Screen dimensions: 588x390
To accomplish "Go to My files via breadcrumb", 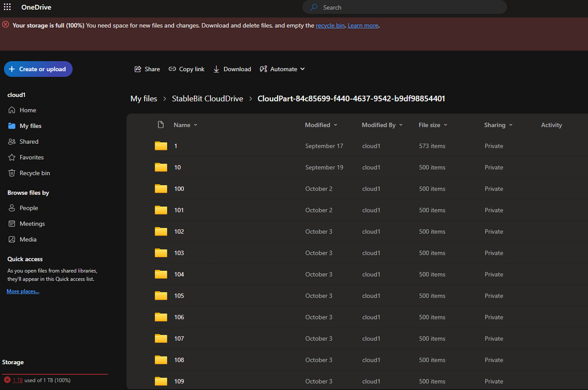I will click(143, 98).
